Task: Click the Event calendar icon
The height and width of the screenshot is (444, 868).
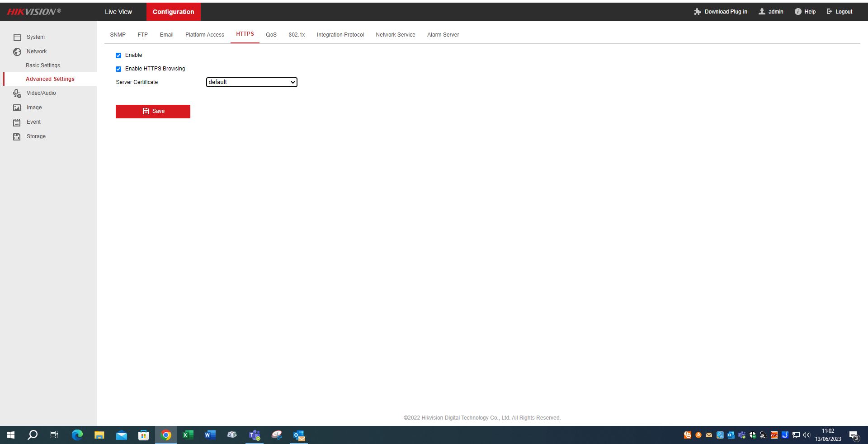Action: [17, 122]
